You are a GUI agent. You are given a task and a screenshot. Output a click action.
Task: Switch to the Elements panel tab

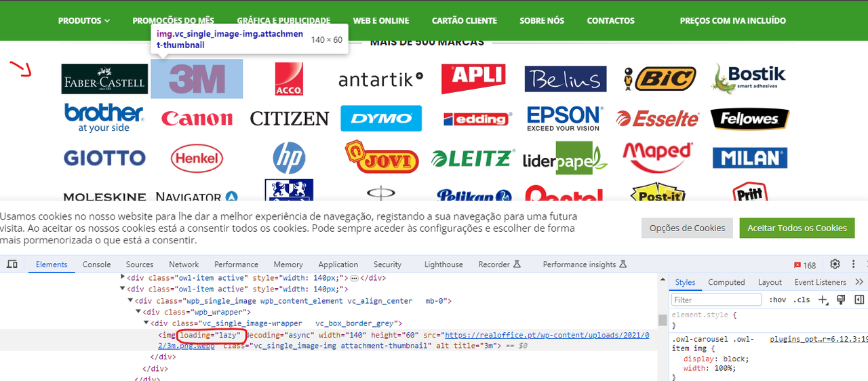coord(52,264)
